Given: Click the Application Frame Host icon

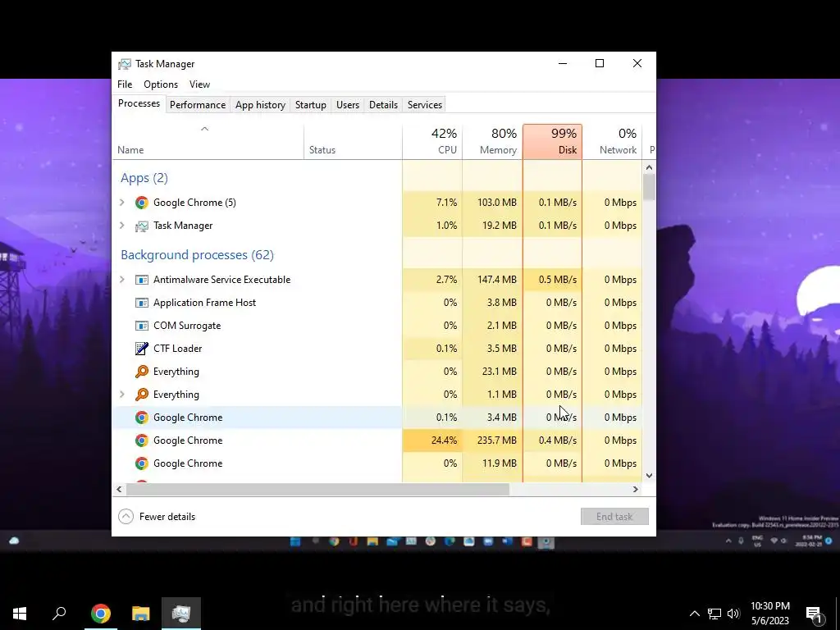Looking at the screenshot, I should tap(141, 303).
